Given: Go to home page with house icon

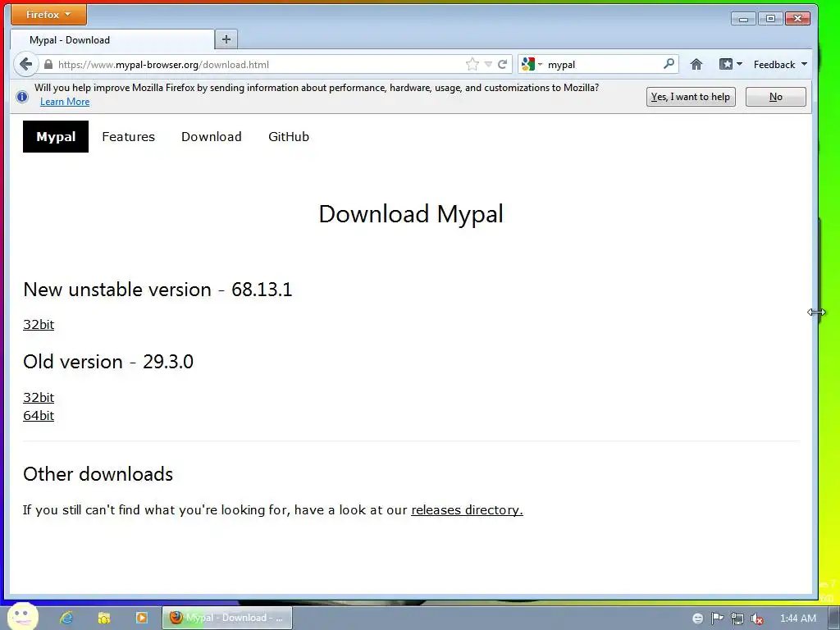Looking at the screenshot, I should [696, 64].
